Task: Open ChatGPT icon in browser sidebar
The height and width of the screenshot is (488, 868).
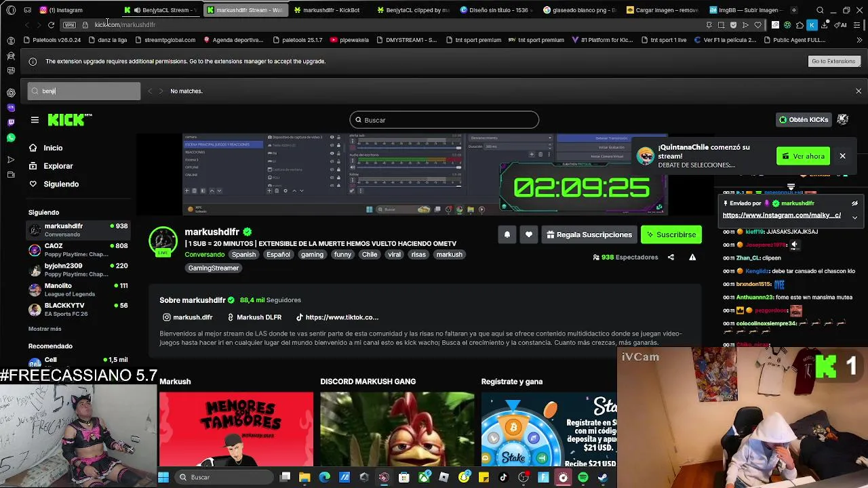Action: coord(11,93)
